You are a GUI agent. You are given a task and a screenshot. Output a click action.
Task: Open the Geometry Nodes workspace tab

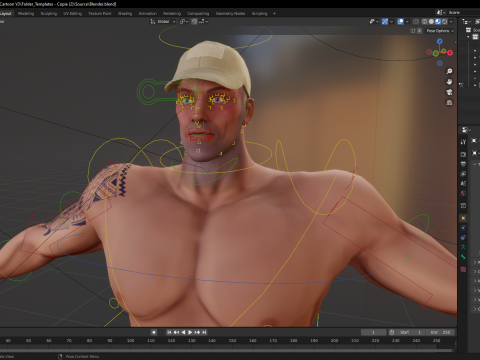coord(230,14)
